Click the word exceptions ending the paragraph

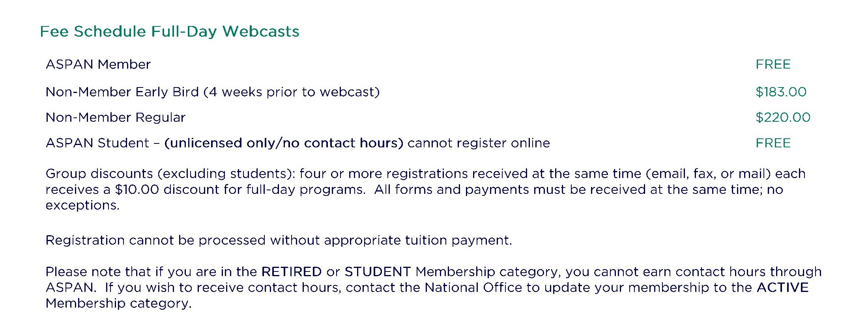click(82, 205)
